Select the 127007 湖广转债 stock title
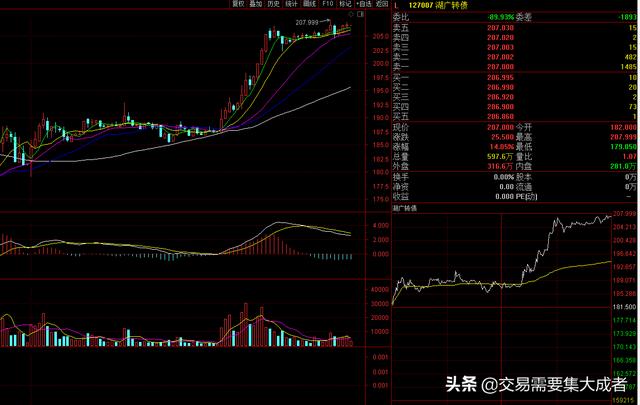This screenshot has width=640, height=405. tap(438, 5)
